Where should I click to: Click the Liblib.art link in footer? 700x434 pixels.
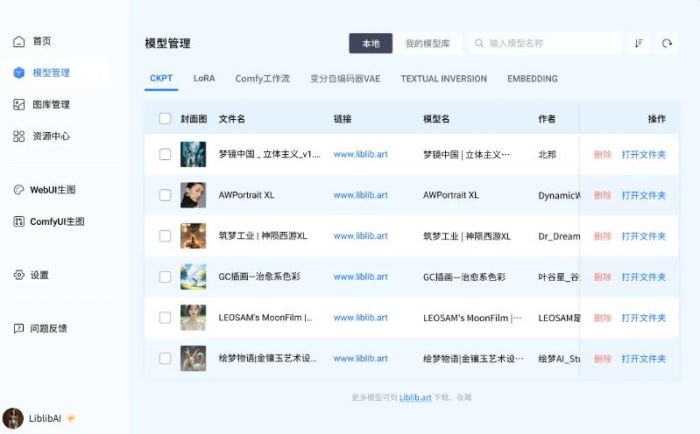click(x=415, y=397)
